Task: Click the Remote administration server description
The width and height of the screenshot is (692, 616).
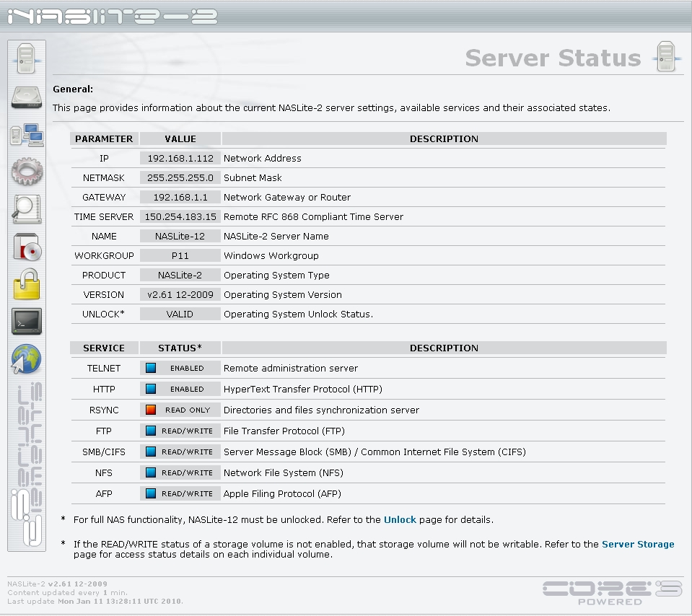Action: [290, 368]
